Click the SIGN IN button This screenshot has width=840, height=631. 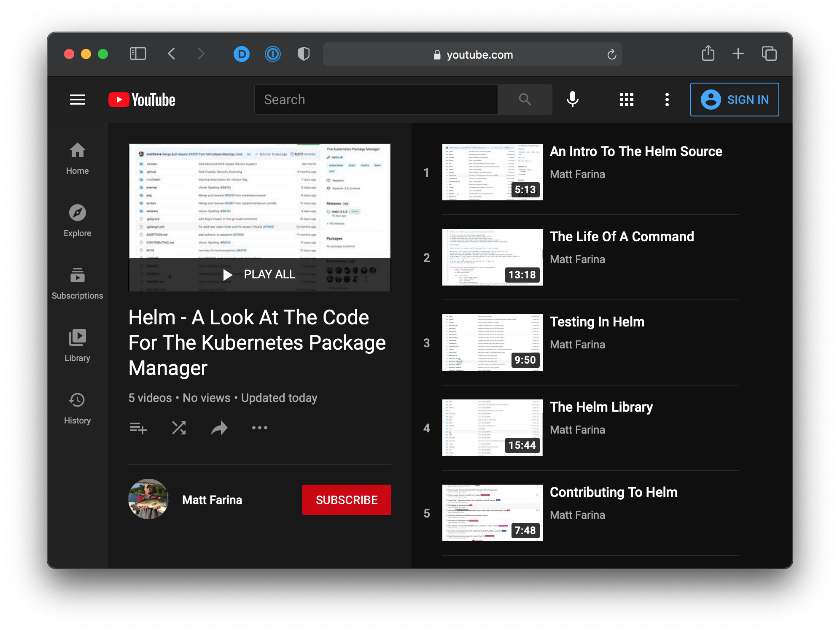point(735,100)
